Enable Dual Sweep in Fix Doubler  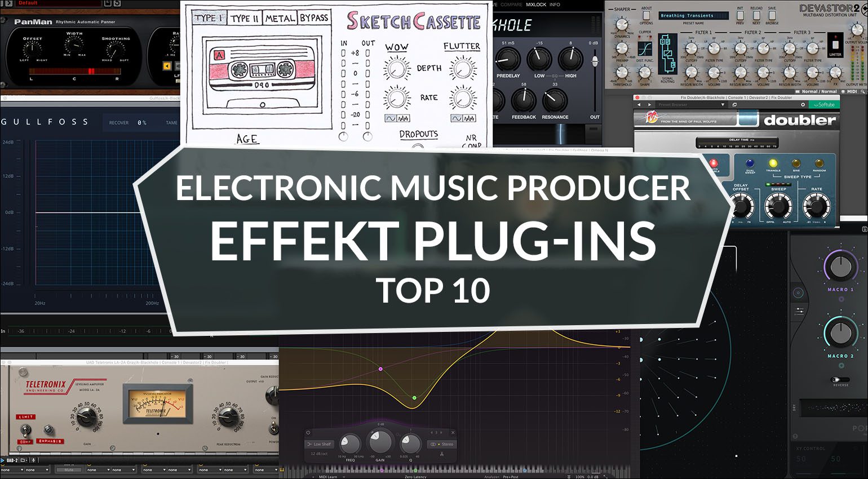(750, 164)
